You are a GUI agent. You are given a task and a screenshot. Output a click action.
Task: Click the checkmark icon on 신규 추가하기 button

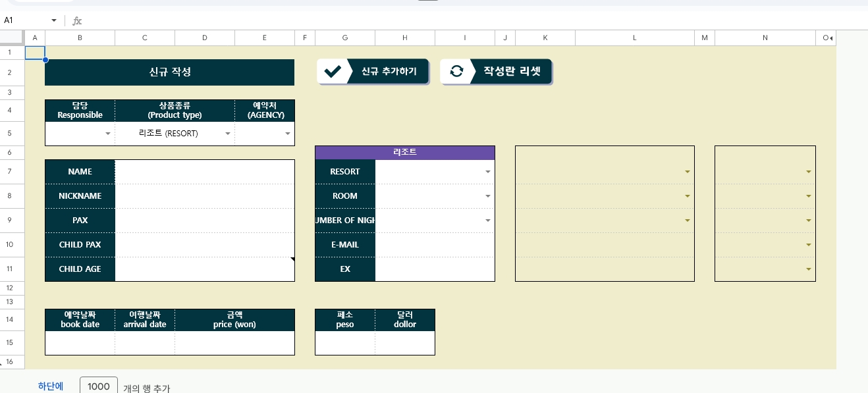click(333, 71)
